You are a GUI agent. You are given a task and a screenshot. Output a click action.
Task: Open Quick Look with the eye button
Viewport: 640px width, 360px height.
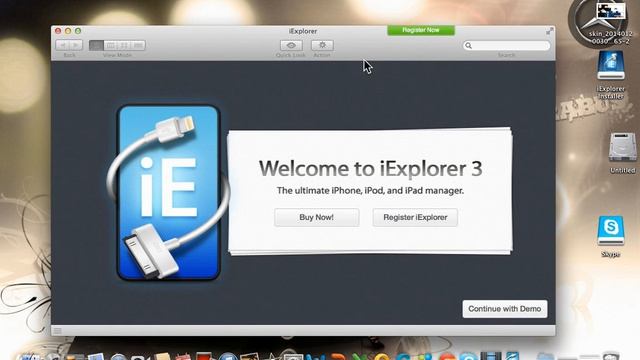point(291,45)
